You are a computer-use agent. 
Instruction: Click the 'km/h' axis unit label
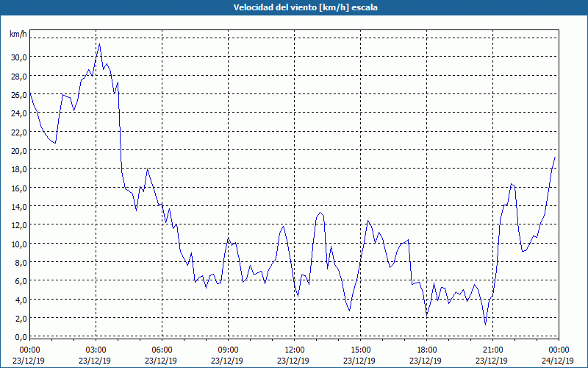pyautogui.click(x=18, y=34)
